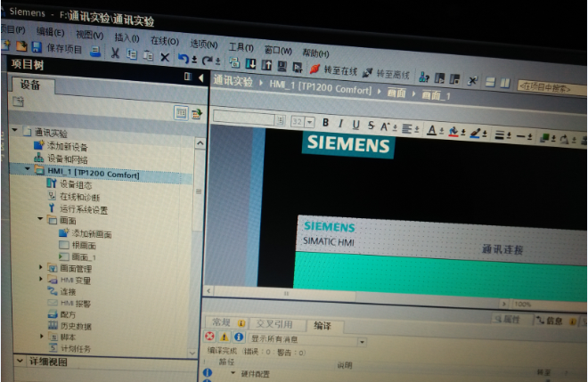Click the Upload from device icon

point(266,65)
